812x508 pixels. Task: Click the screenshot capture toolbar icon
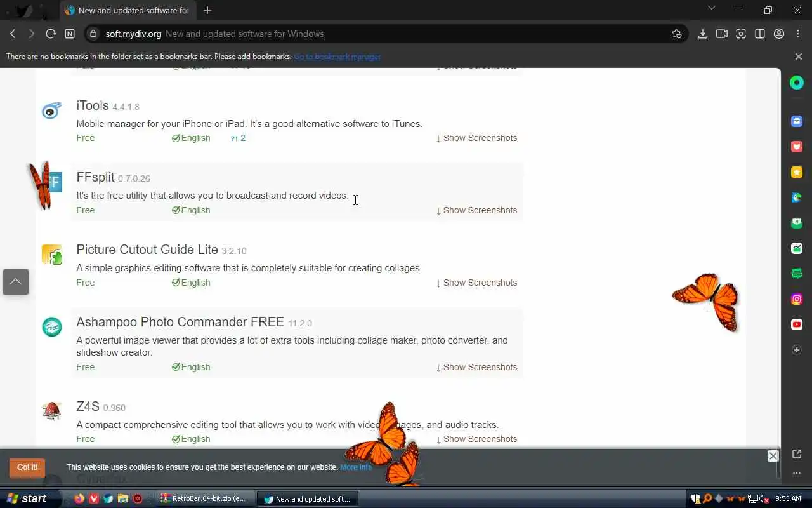coord(741,34)
